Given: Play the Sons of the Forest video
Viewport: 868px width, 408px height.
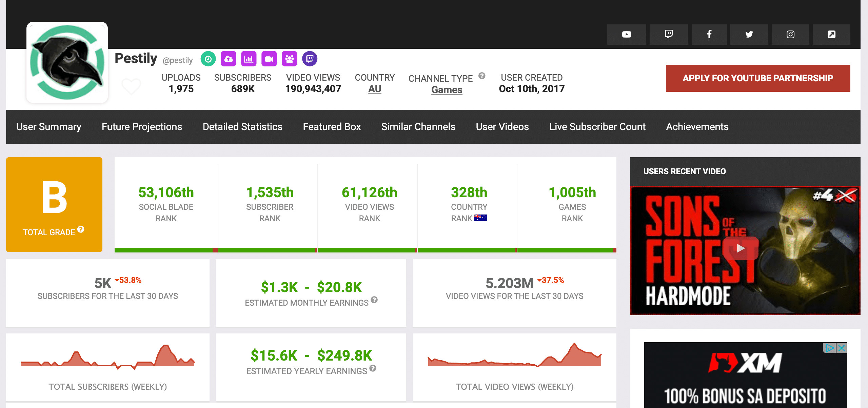Looking at the screenshot, I should click(741, 248).
